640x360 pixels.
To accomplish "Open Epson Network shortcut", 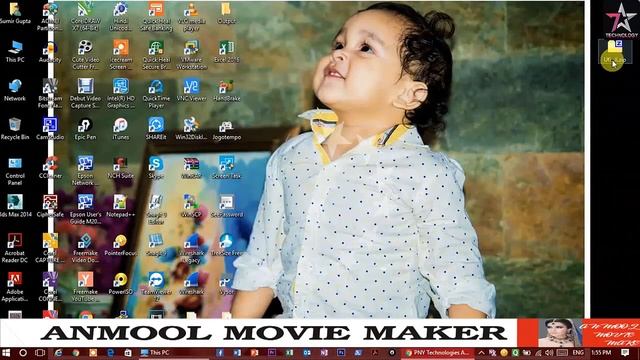I will pos(85,171).
